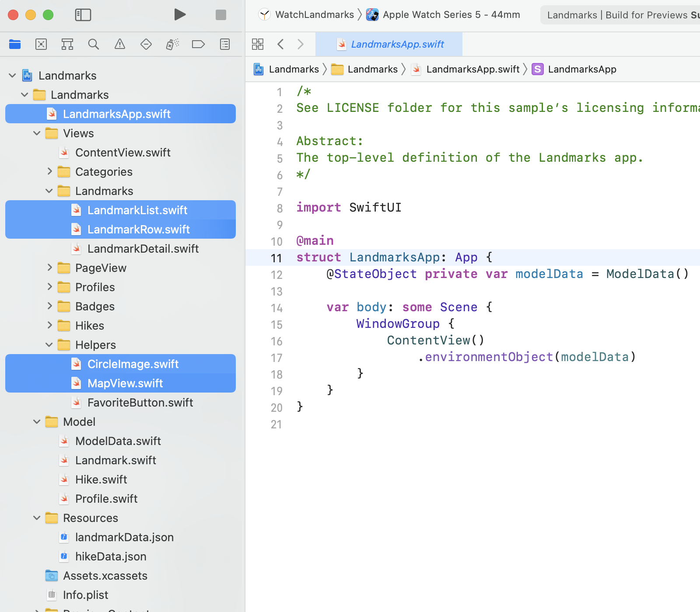
Task: Open the Issue navigator warning icon
Action: coord(120,44)
